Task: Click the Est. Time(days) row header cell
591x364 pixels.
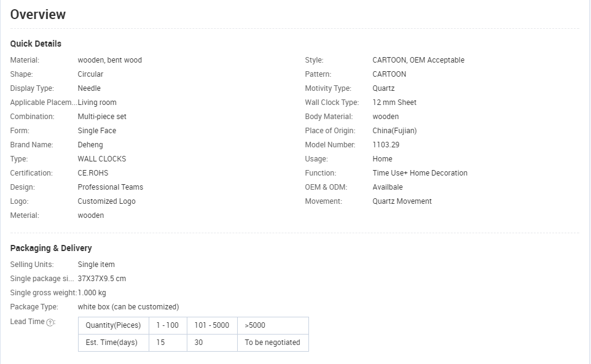Action: (114, 343)
